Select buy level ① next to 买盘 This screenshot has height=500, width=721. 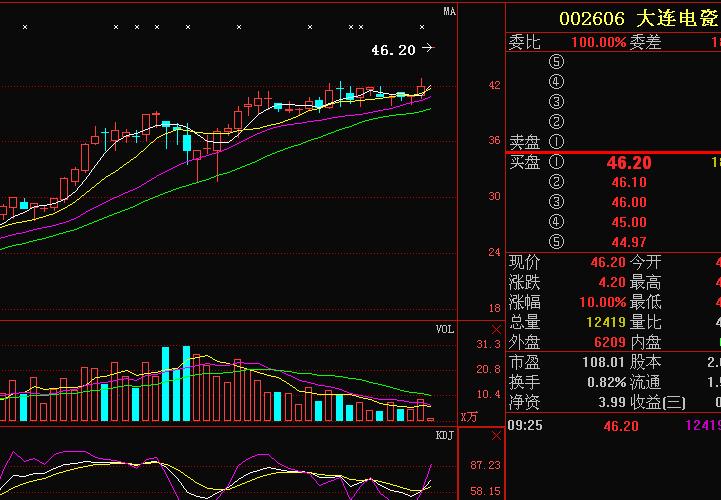[x=556, y=162]
